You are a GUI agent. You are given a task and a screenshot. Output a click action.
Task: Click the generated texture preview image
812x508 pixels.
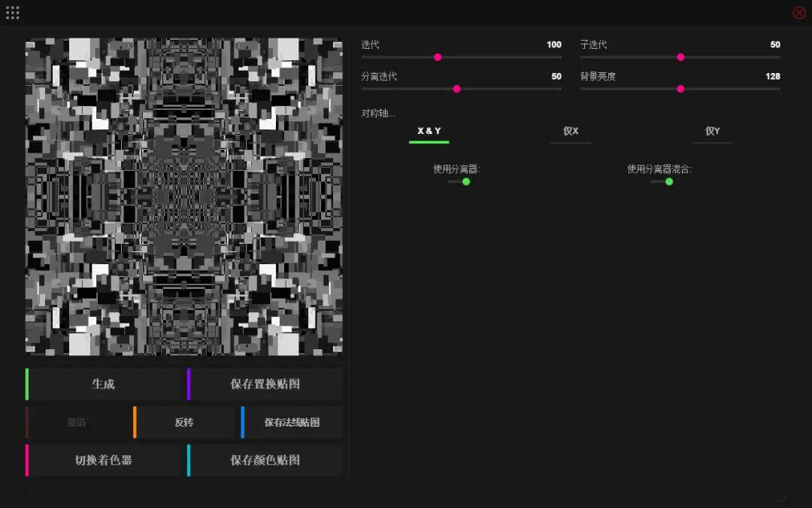click(184, 196)
